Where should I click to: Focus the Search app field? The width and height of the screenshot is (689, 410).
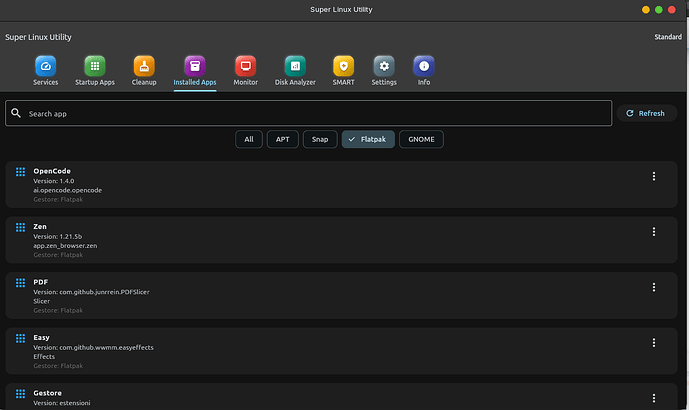(x=308, y=113)
